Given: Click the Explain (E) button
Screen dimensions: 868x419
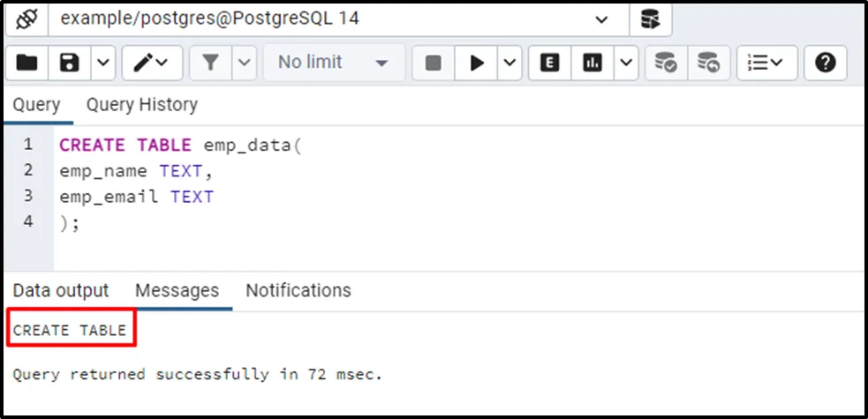Looking at the screenshot, I should pos(550,63).
